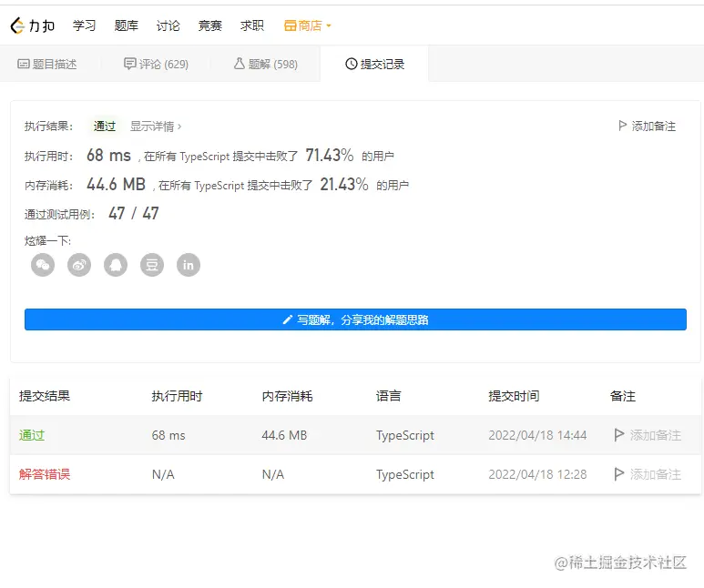The image size is (704, 588).
Task: Open the 题库 menu item
Action: pyautogui.click(x=127, y=25)
